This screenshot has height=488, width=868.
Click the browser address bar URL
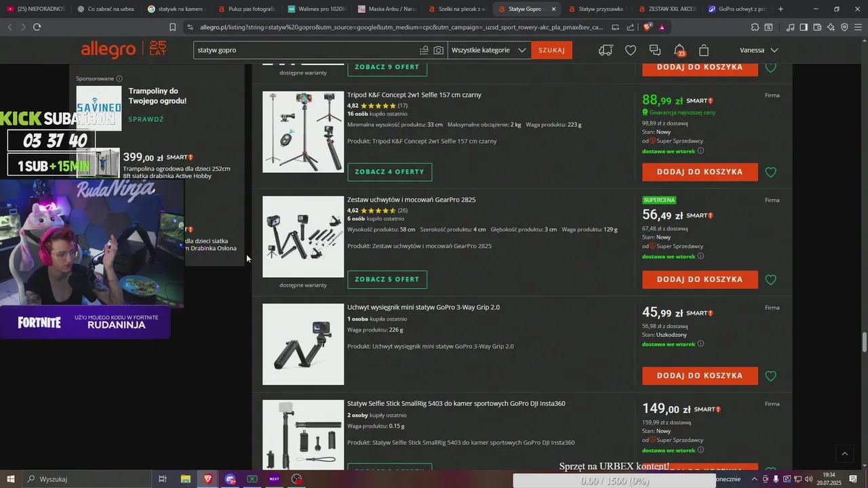[401, 27]
